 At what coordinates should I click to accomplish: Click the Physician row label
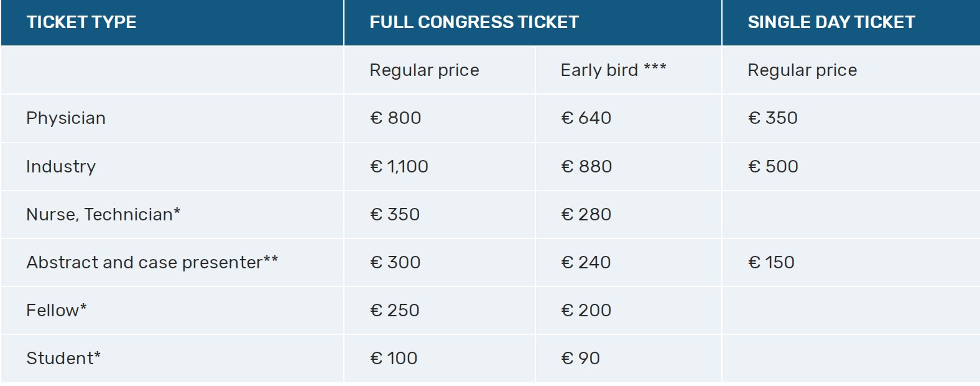pyautogui.click(x=66, y=118)
